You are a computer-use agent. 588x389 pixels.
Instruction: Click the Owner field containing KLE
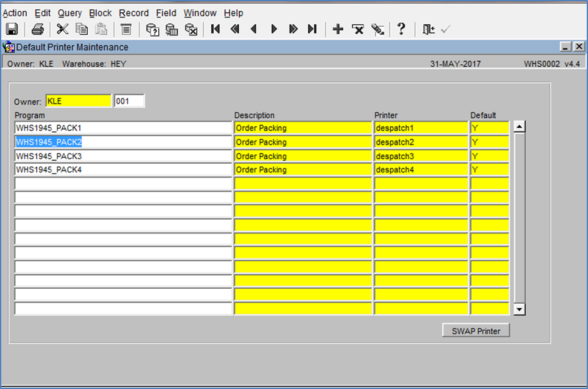pyautogui.click(x=78, y=101)
